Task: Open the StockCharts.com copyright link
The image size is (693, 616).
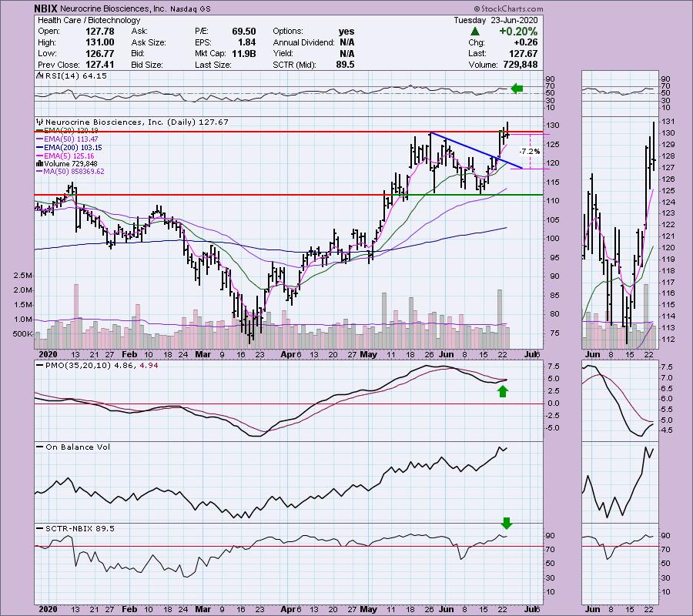Action: [x=508, y=8]
